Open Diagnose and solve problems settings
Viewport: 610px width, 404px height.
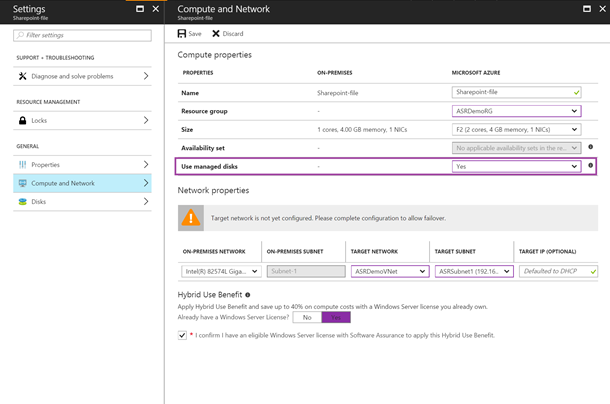(82, 76)
